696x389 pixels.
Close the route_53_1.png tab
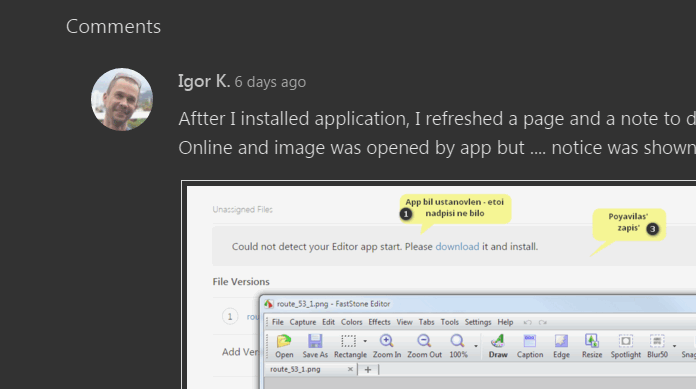[x=350, y=369]
